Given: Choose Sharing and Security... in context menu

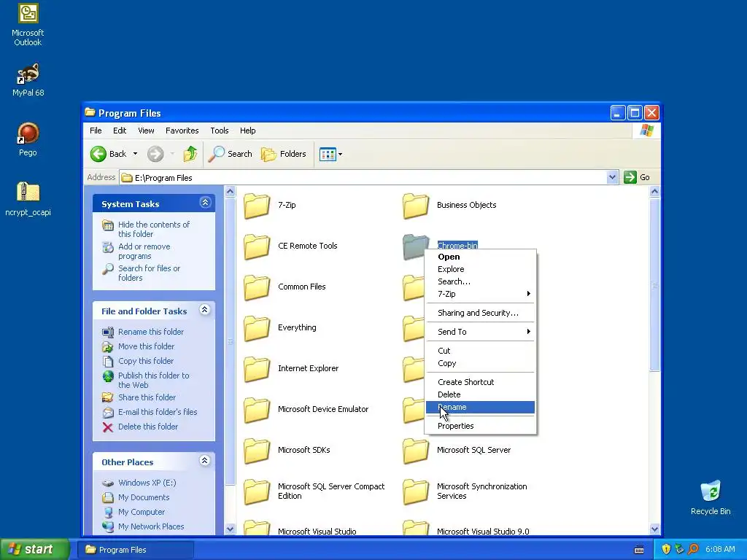Looking at the screenshot, I should pyautogui.click(x=480, y=313).
